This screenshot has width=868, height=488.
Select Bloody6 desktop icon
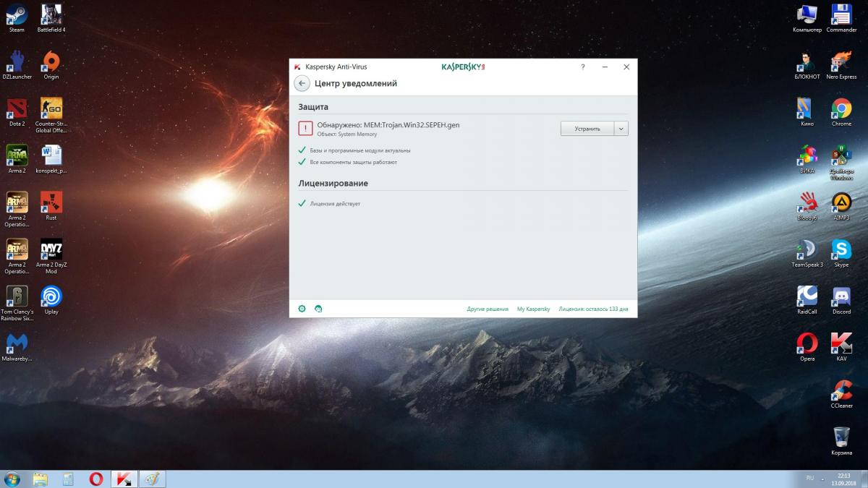tap(807, 206)
